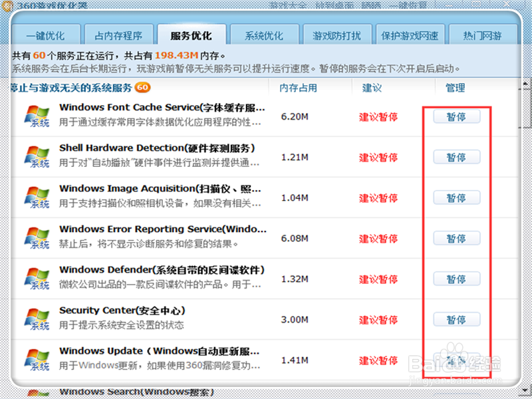Click 建议暂停 for Windows Image Acquisition
The height and width of the screenshot is (399, 532).
pos(378,198)
